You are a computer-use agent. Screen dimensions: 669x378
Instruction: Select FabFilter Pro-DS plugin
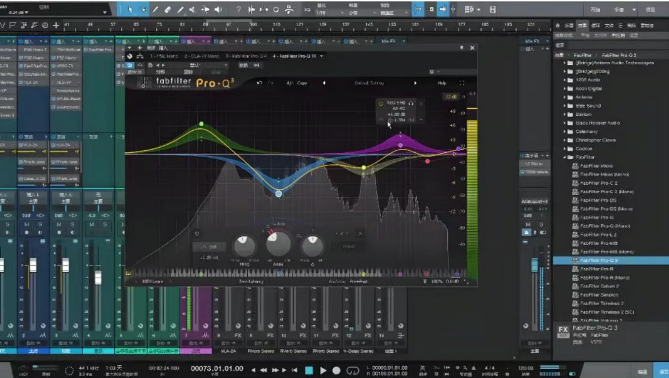coord(598,200)
